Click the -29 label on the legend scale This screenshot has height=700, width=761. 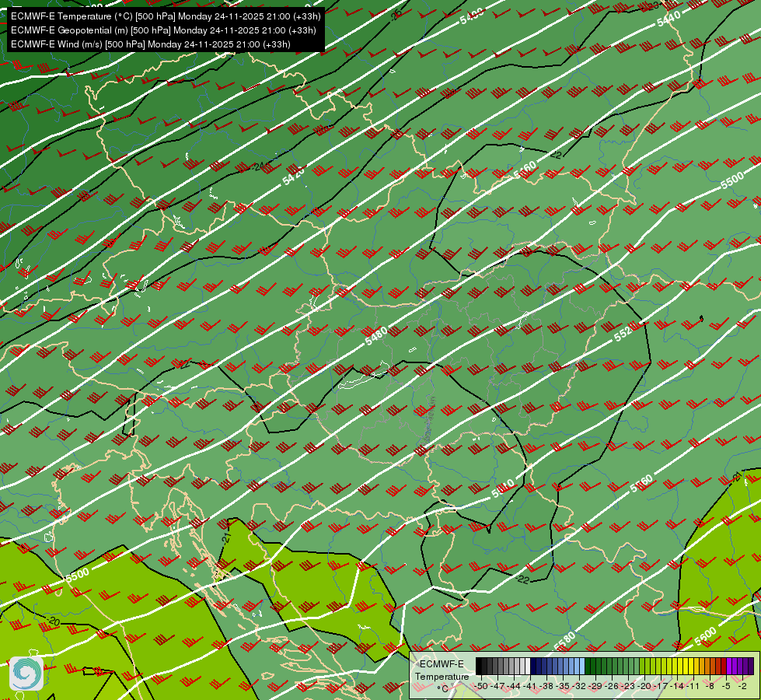[x=595, y=686]
